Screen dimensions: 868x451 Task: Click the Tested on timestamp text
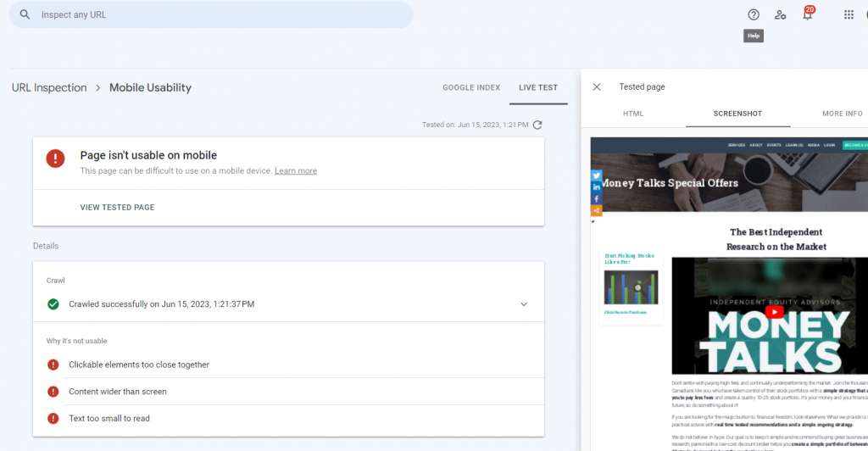point(475,125)
